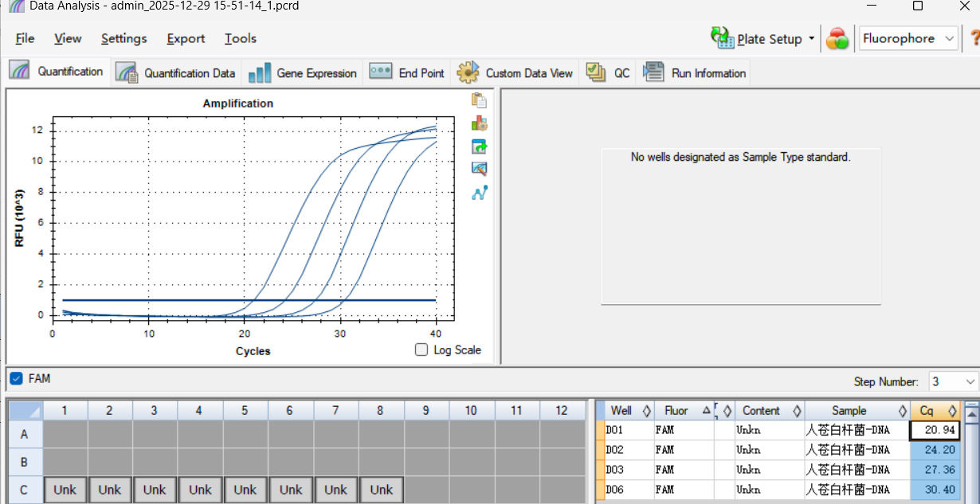Viewport: 980px width, 504px height.
Task: Click the blue curve baseline threshold icon
Action: (479, 192)
